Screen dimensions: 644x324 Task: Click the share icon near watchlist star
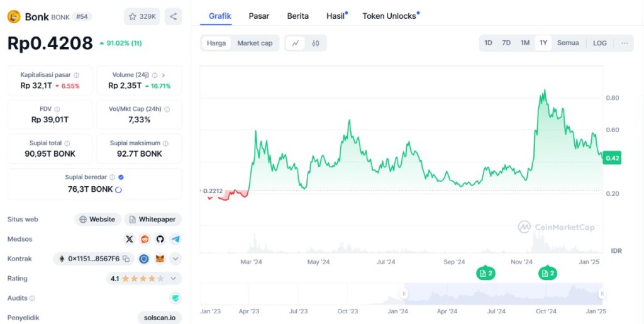point(173,16)
